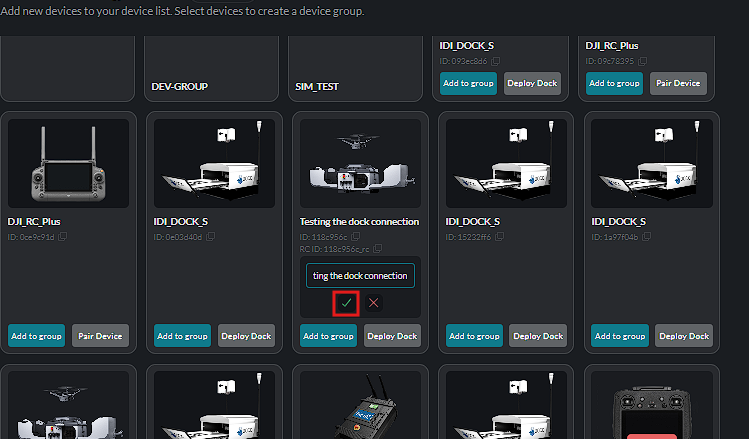Click the IDI_DOCK_S name above ID 1a97f04b

pos(619,222)
